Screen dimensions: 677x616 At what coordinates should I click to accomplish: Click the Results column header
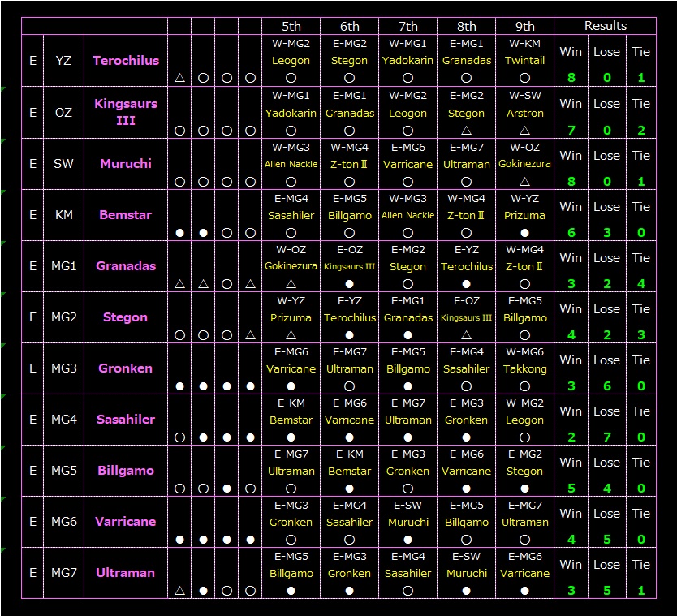pos(606,26)
